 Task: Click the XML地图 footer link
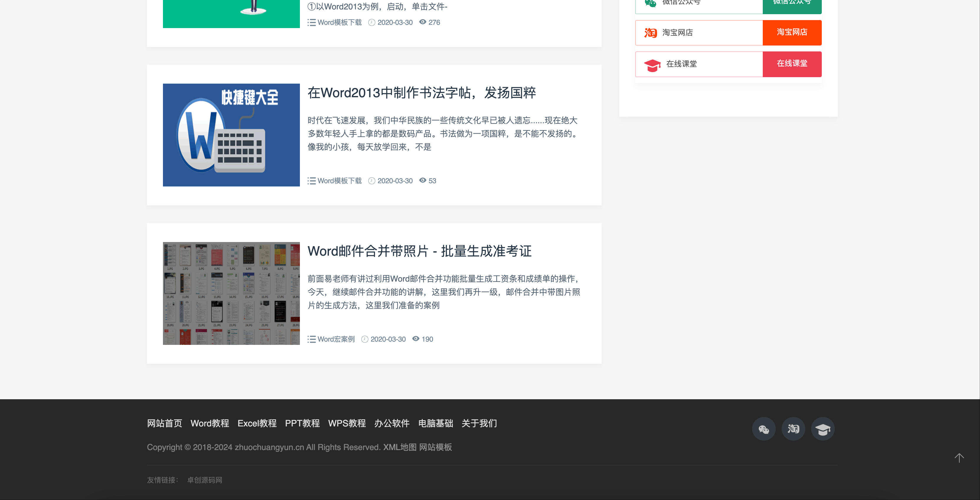click(x=399, y=447)
